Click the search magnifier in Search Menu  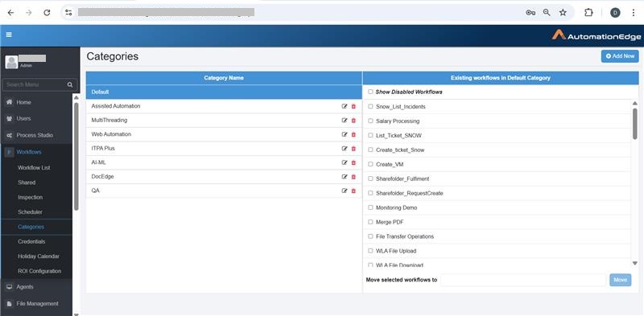(70, 84)
